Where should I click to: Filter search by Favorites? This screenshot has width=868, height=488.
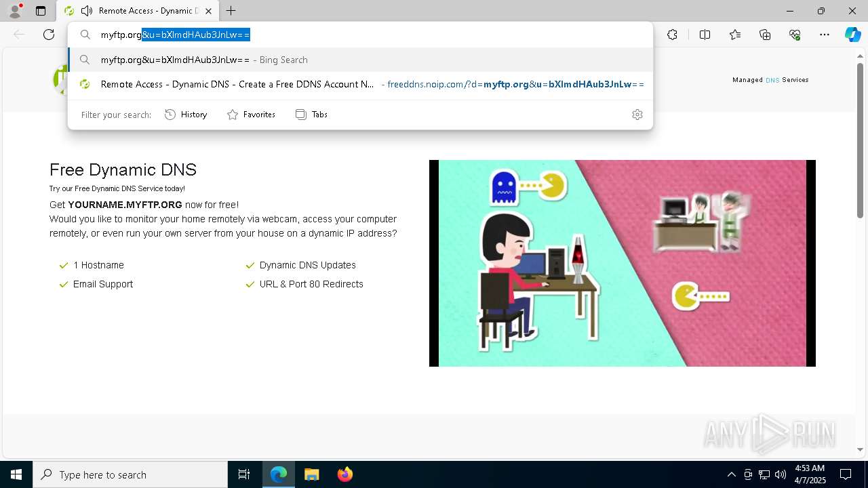(x=251, y=115)
